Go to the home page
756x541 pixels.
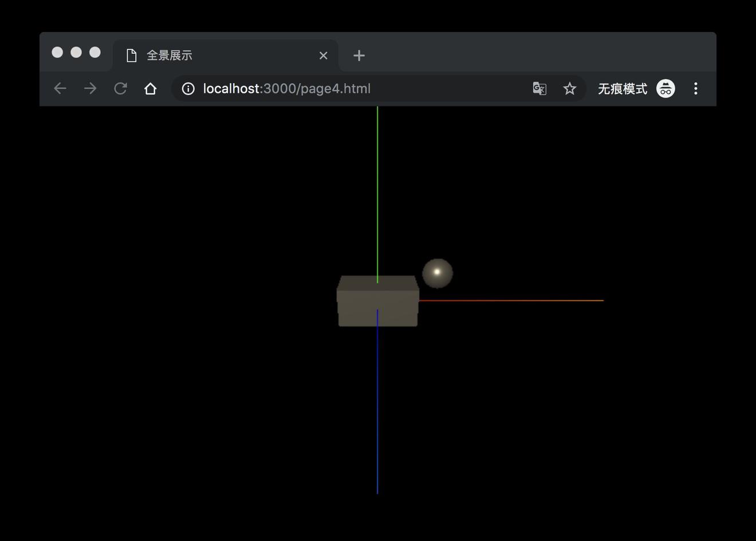point(150,88)
